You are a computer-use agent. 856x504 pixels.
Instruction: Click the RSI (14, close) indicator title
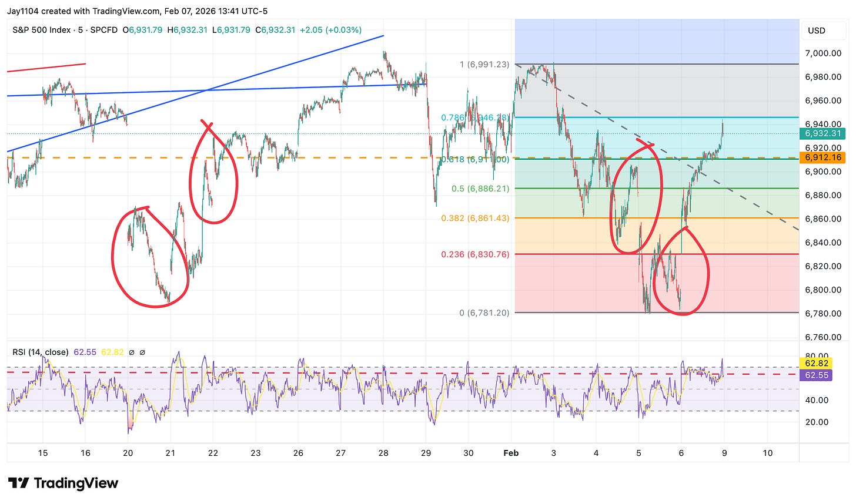(x=41, y=352)
